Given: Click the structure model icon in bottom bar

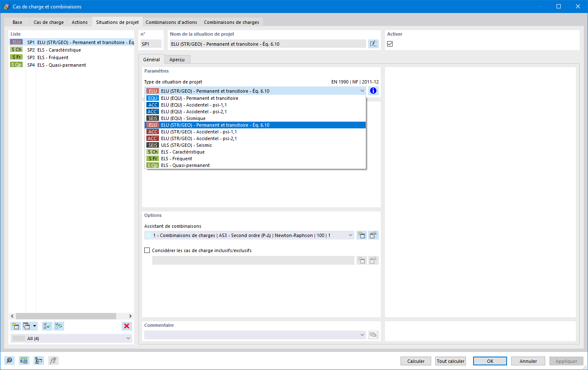Looking at the screenshot, I should coord(39,360).
